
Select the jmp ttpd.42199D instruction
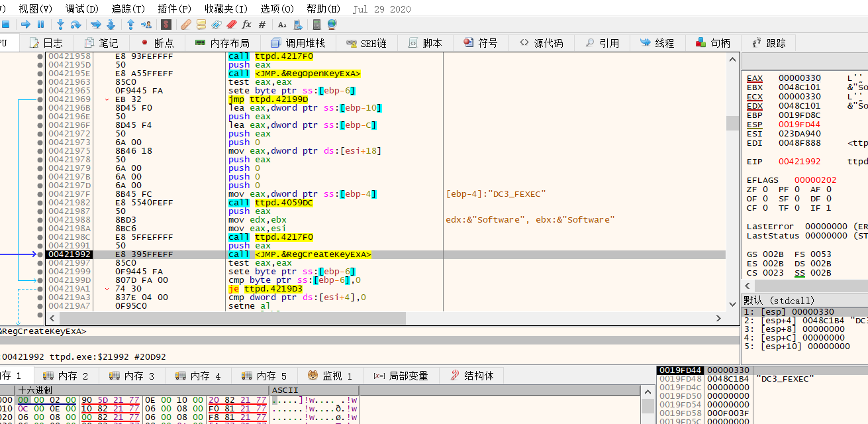click(x=268, y=99)
